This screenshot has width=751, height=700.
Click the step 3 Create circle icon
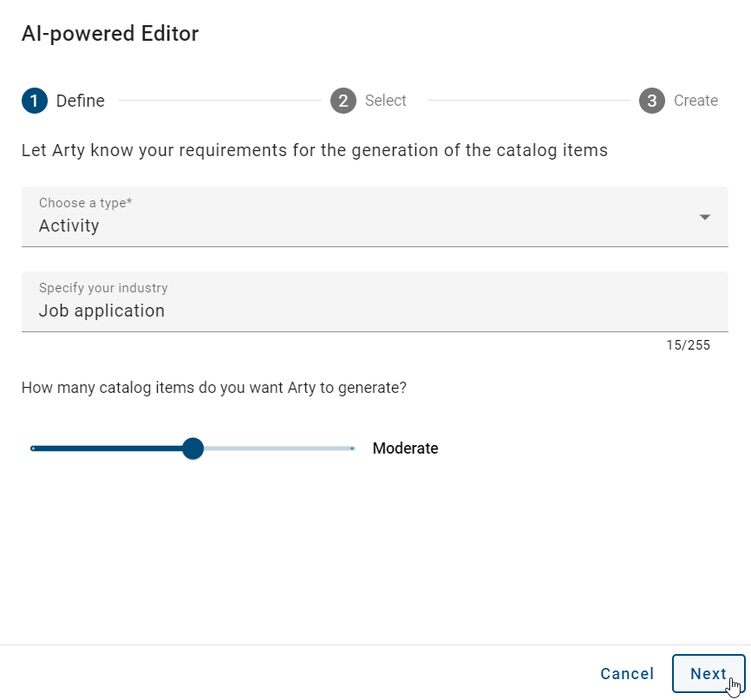pyautogui.click(x=651, y=101)
